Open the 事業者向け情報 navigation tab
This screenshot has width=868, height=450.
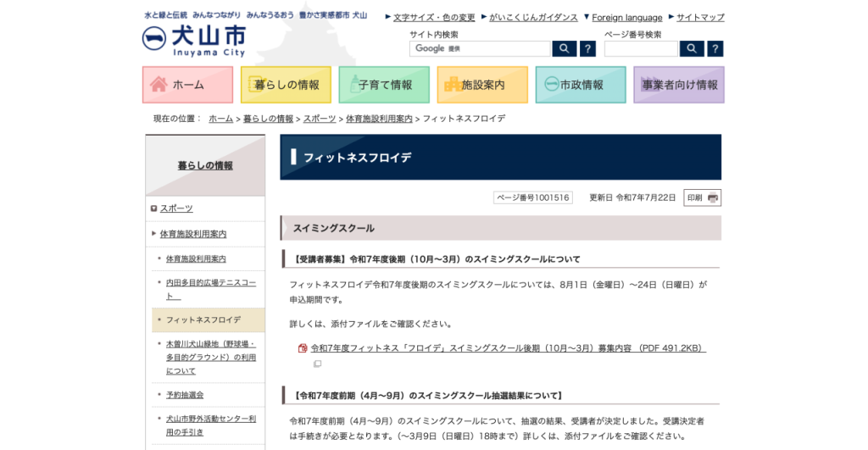click(679, 85)
